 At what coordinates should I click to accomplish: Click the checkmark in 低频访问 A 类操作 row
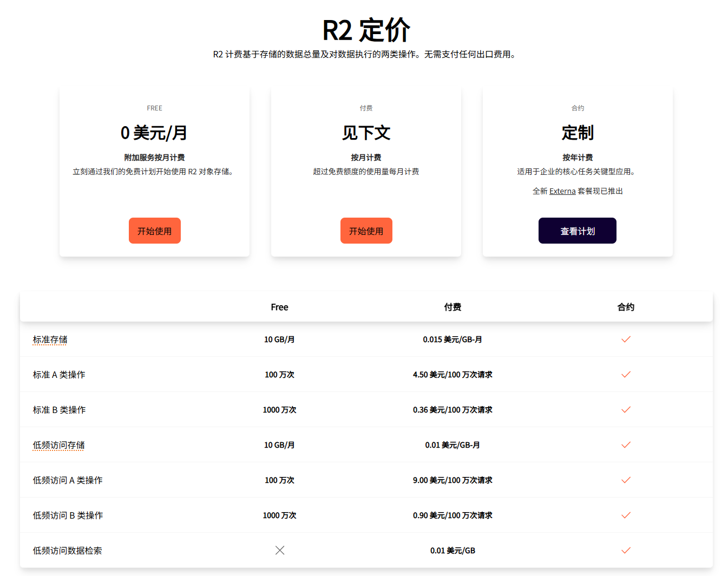pyautogui.click(x=626, y=480)
